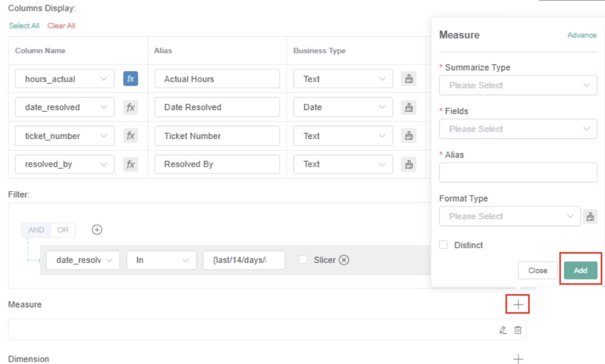Add a new filter condition with the circled plus
The height and width of the screenshot is (364, 605).
coord(97,230)
